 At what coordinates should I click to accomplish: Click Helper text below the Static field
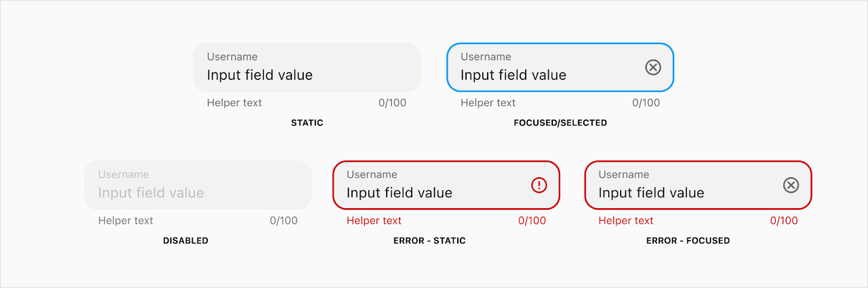coord(234,103)
